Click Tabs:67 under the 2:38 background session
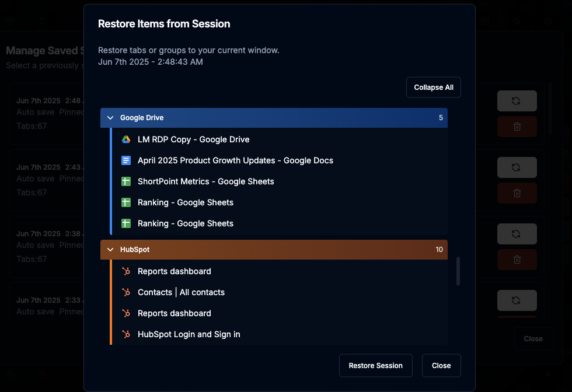572x392 pixels. click(x=32, y=259)
